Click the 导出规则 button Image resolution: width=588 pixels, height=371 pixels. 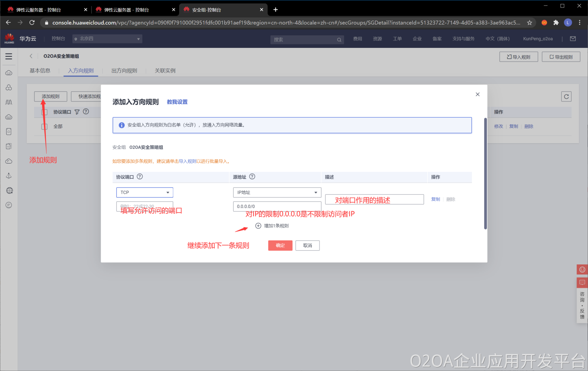561,57
